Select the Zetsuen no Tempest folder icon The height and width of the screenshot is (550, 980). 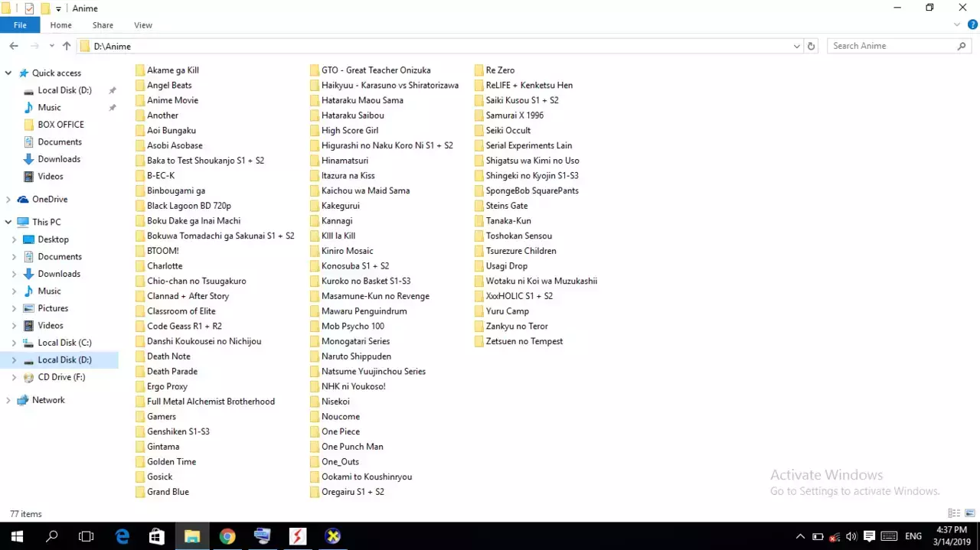point(479,341)
